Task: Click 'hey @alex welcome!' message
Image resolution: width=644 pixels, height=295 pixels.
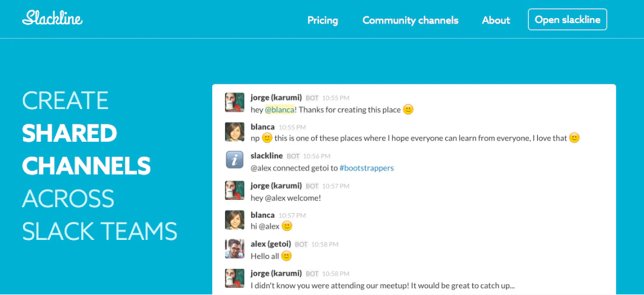Action: (286, 197)
